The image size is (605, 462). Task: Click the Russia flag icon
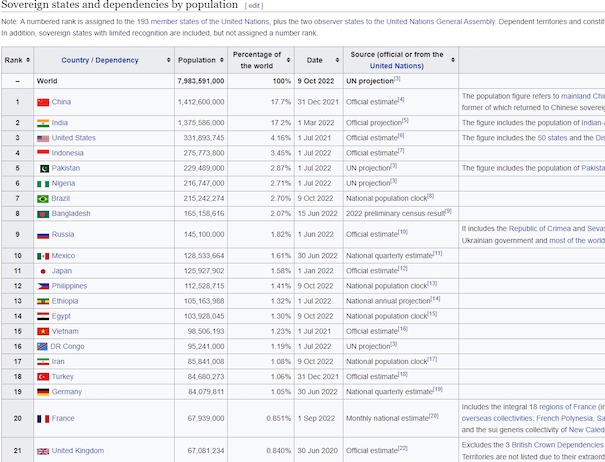pos(43,235)
